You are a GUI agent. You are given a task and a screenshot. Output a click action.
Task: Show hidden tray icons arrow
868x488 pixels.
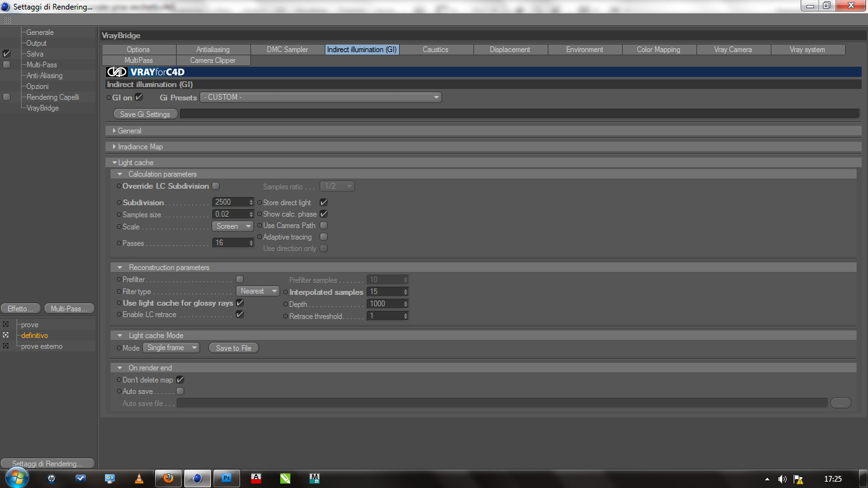pos(767,479)
